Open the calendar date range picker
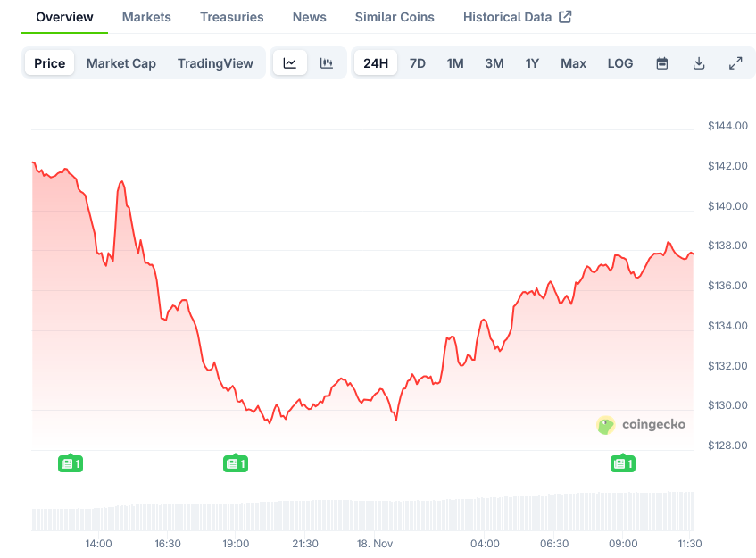This screenshot has width=756, height=558. pos(662,63)
